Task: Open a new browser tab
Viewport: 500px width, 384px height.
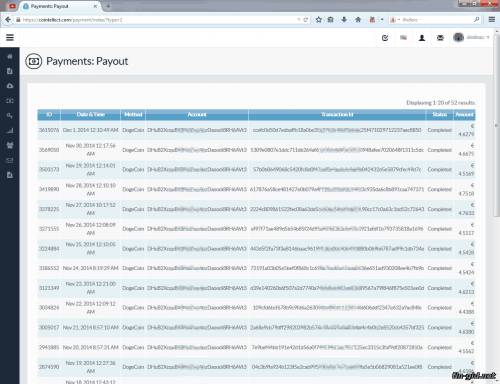Action: (108, 6)
